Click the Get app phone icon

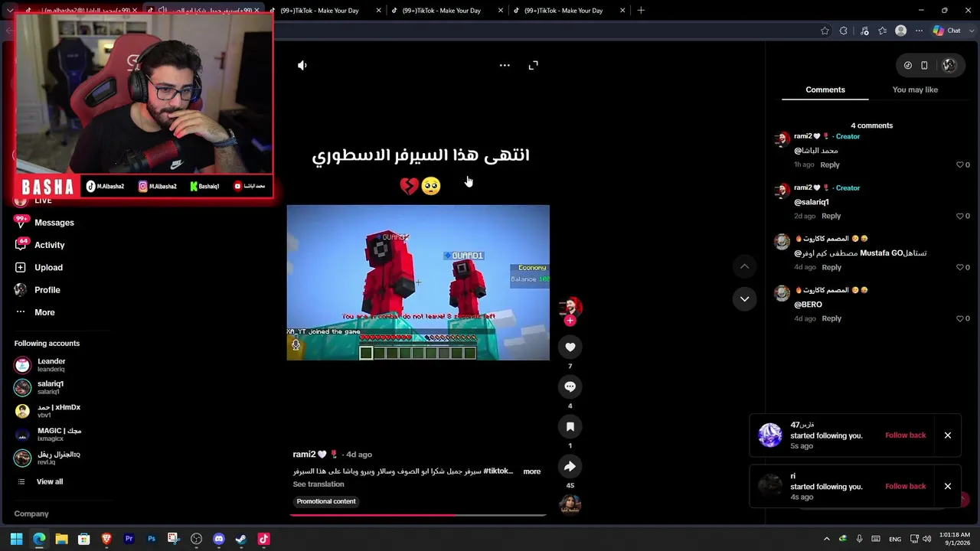coord(924,66)
